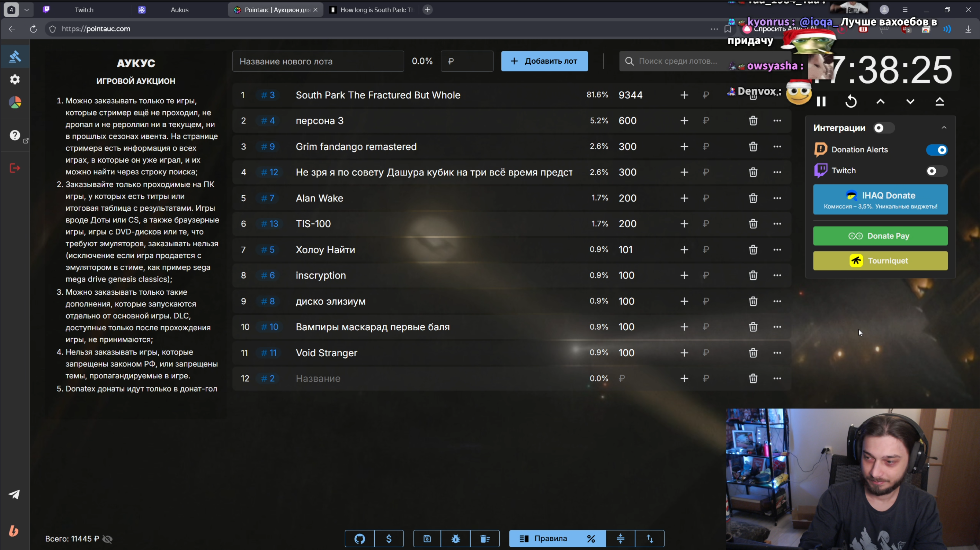
Task: Switch to the Twitch browser tab
Action: pos(84,10)
